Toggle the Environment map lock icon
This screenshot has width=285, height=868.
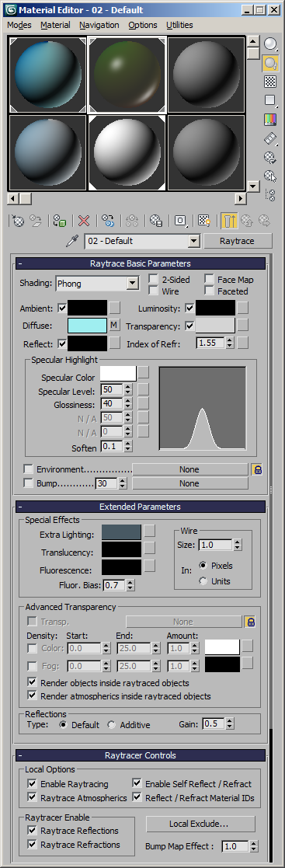pos(257,469)
